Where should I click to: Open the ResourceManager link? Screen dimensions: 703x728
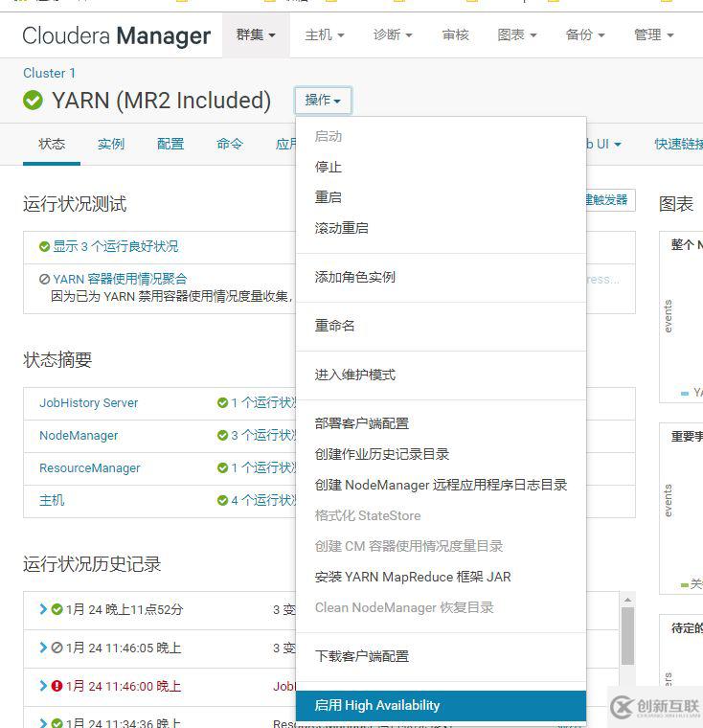click(x=90, y=468)
